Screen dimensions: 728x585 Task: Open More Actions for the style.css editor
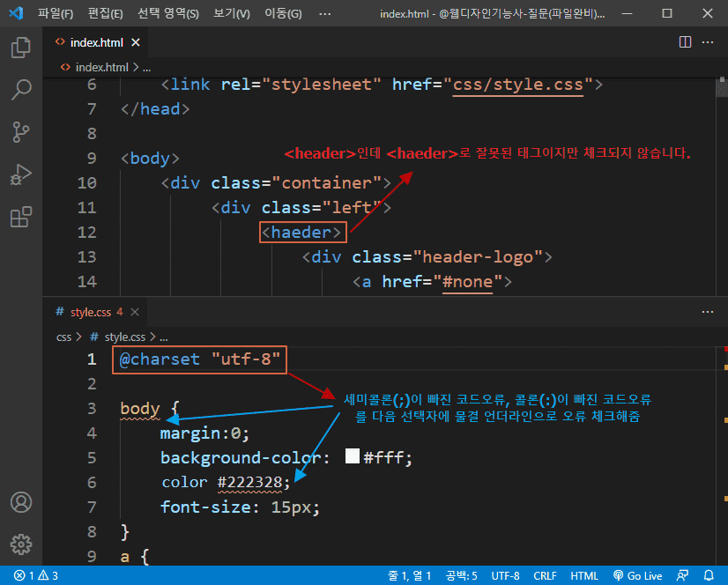[708, 312]
